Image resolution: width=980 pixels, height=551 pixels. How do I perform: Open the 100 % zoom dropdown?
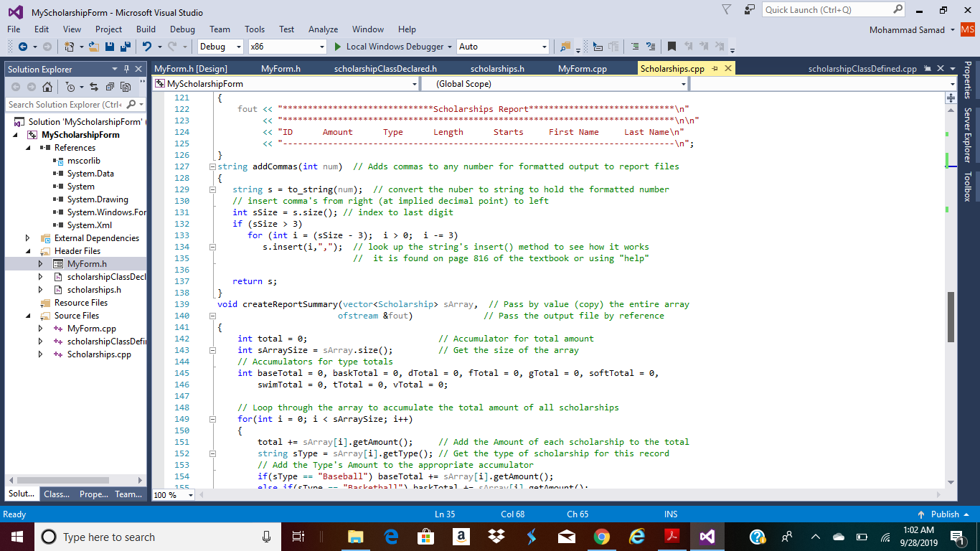192,495
